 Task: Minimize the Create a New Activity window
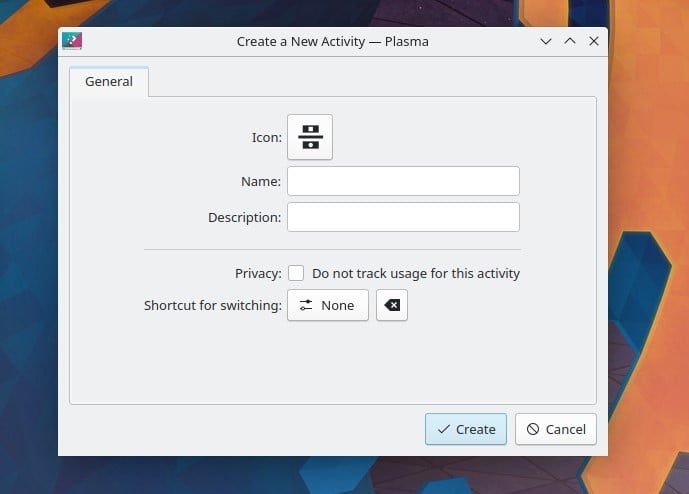click(x=546, y=41)
